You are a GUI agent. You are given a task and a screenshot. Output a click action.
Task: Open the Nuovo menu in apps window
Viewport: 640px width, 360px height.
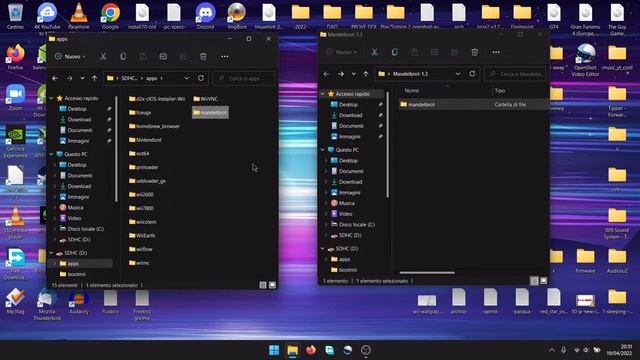click(70, 56)
